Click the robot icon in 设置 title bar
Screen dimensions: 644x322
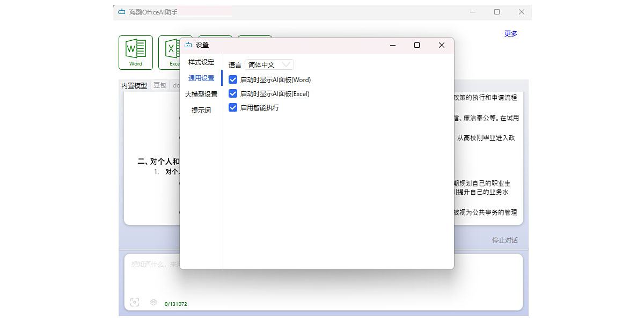(188, 45)
